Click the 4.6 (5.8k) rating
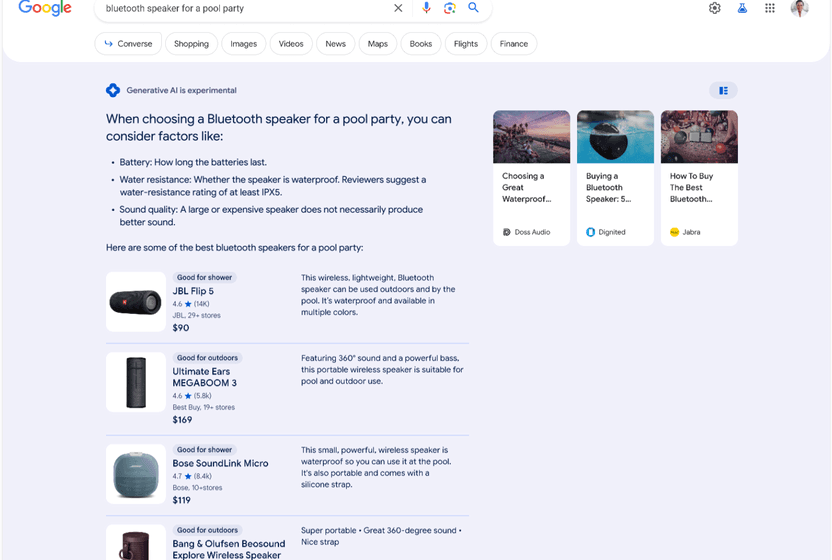The image size is (832, 560). tap(192, 395)
